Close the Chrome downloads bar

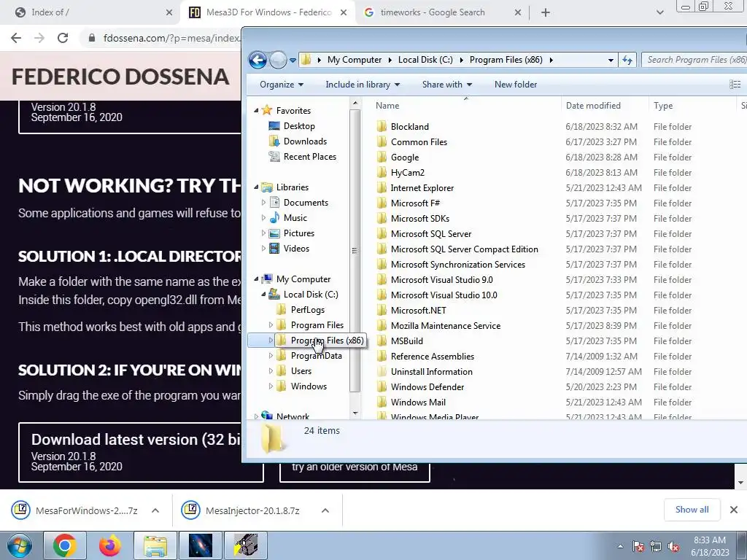[x=734, y=510]
